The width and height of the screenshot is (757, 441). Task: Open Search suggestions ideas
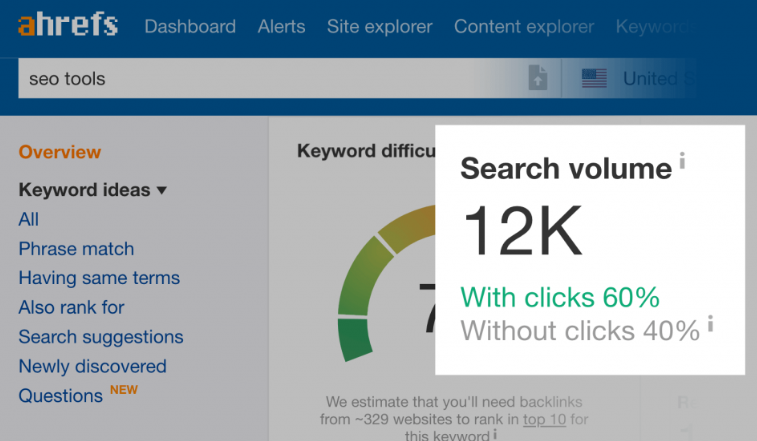pyautogui.click(x=101, y=337)
